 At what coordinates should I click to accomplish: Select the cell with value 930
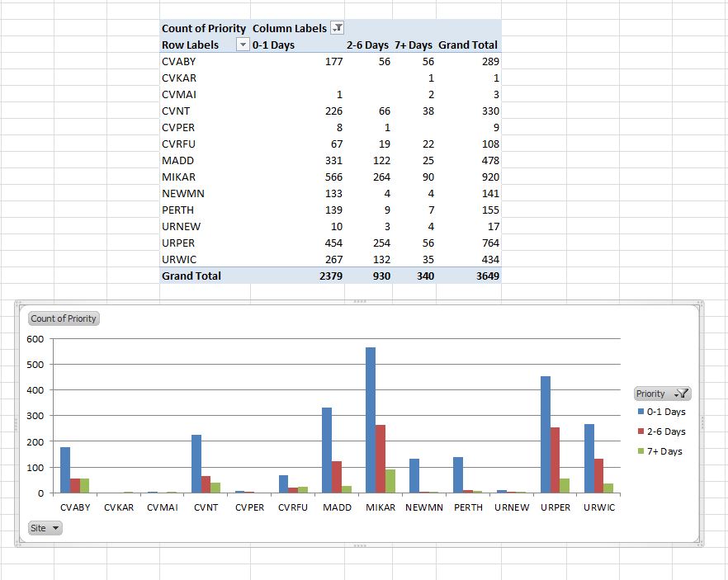tap(368, 276)
